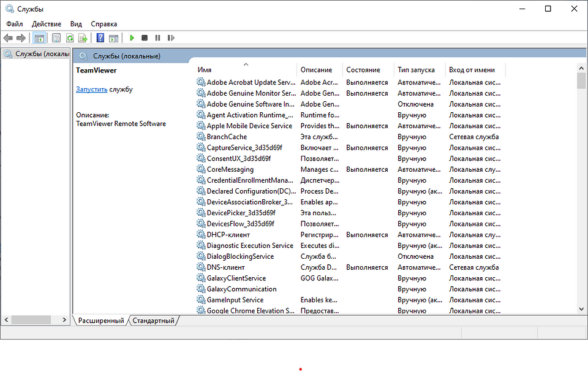This screenshot has width=588, height=371.
Task: Open the Properties toolbar icon
Action: click(x=56, y=37)
